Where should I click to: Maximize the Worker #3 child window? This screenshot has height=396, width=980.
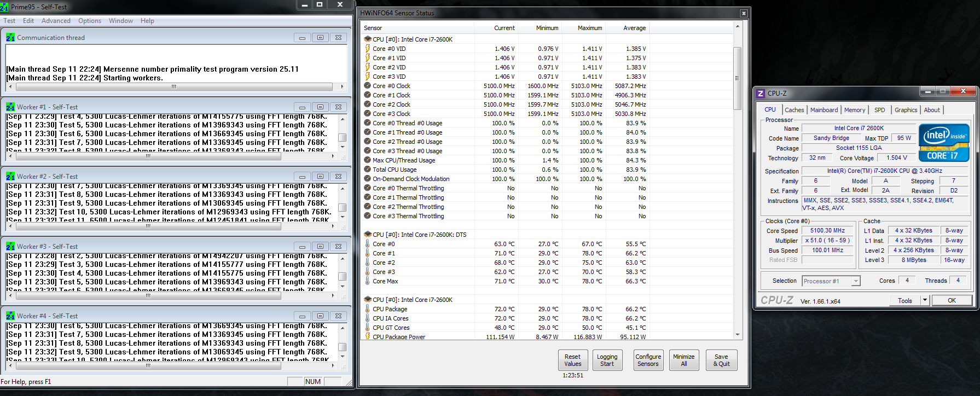[x=320, y=246]
